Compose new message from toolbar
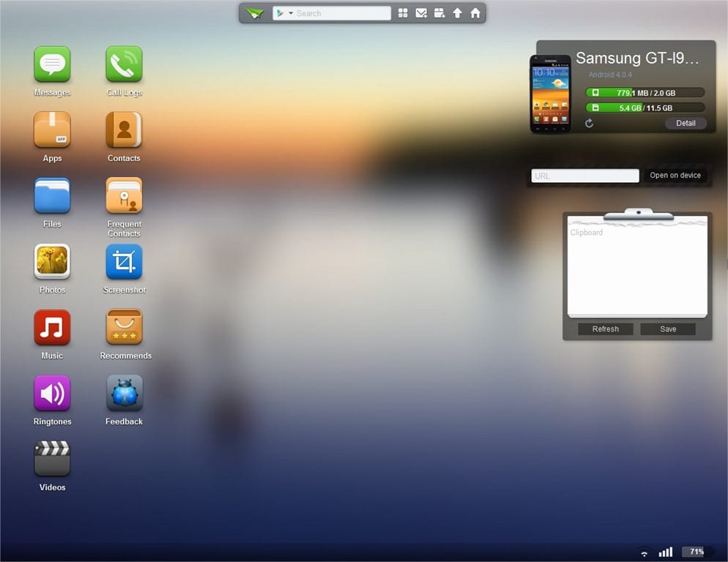Image resolution: width=728 pixels, height=562 pixels. (421, 13)
